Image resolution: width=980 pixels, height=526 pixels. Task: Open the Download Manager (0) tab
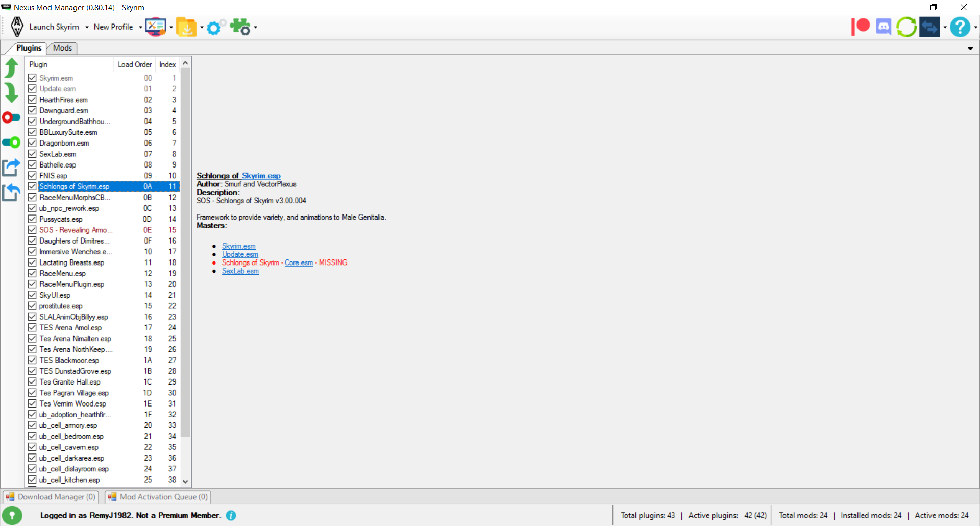(x=51, y=497)
